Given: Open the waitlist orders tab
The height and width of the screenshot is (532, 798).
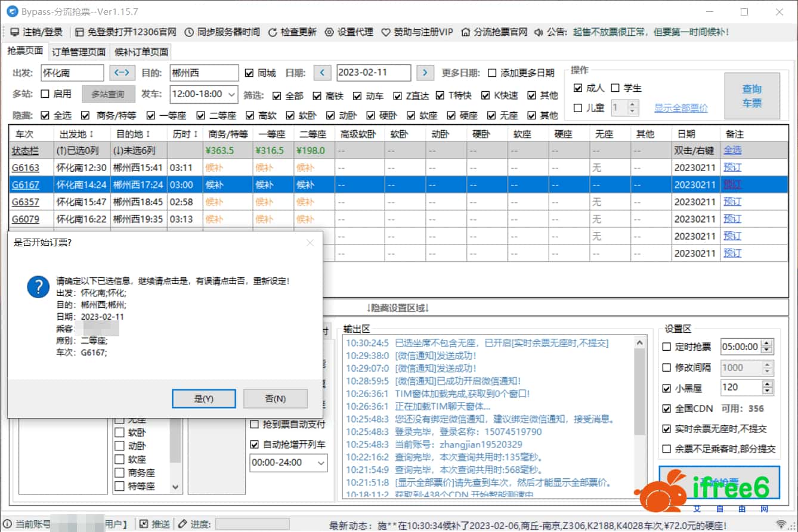Looking at the screenshot, I should (x=141, y=52).
